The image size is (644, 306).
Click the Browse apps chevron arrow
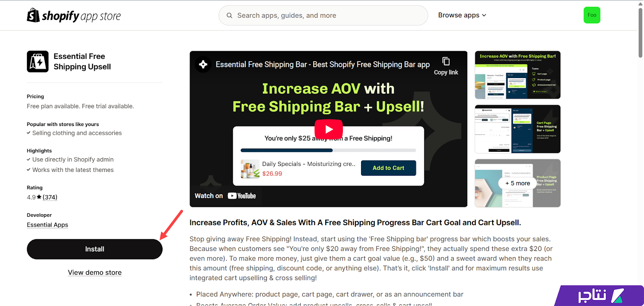pos(484,15)
